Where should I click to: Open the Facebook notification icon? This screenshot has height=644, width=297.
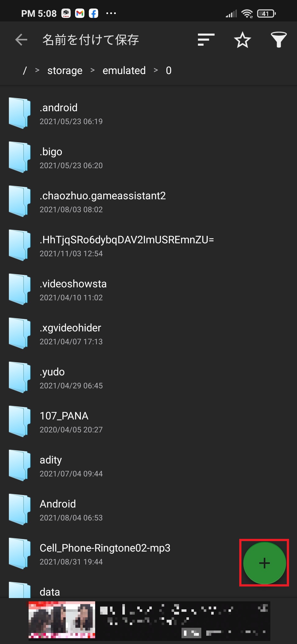[x=94, y=13]
